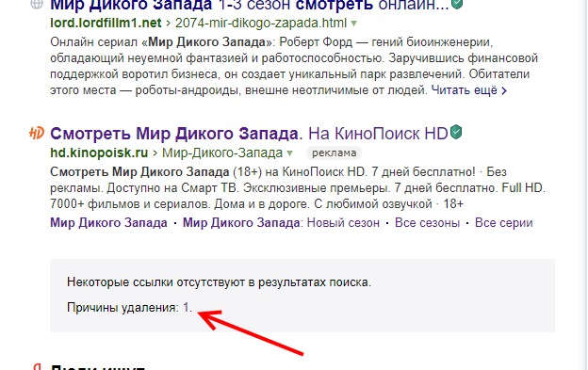Expand dropdown arrow after 2074-mir-dikogo-zapada.html
This screenshot has height=370, width=588.
[x=353, y=24]
